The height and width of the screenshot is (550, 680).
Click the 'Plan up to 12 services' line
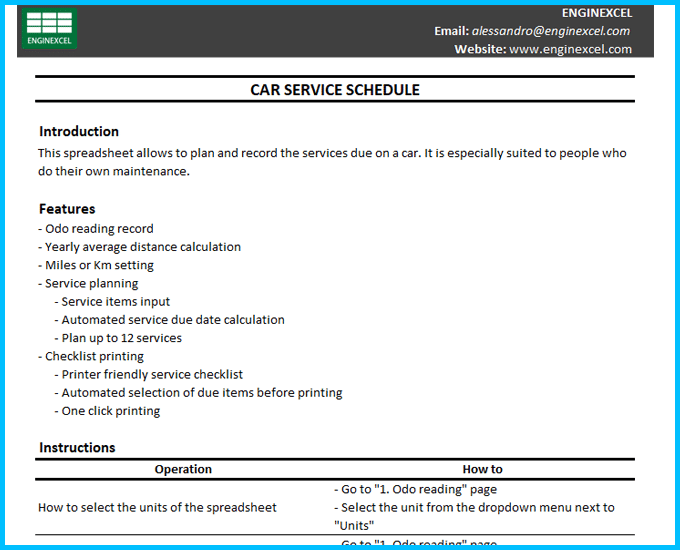point(118,338)
